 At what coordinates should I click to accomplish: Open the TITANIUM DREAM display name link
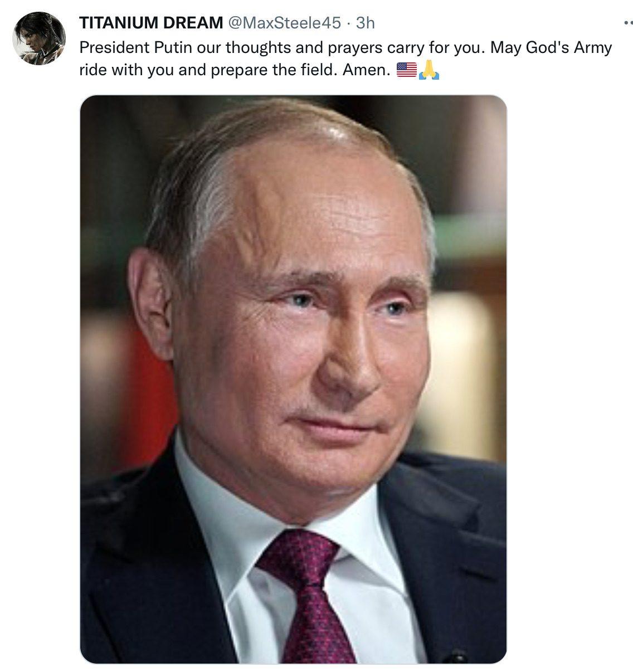pyautogui.click(x=151, y=23)
